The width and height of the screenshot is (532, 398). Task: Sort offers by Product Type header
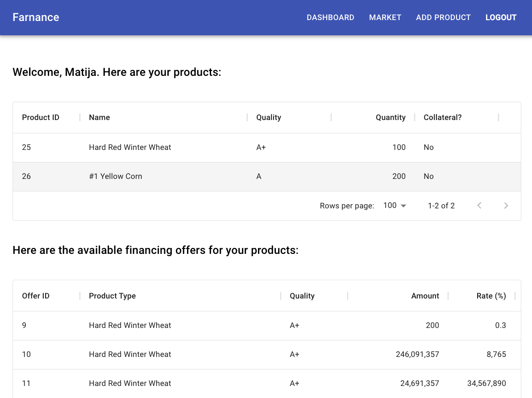(x=112, y=296)
